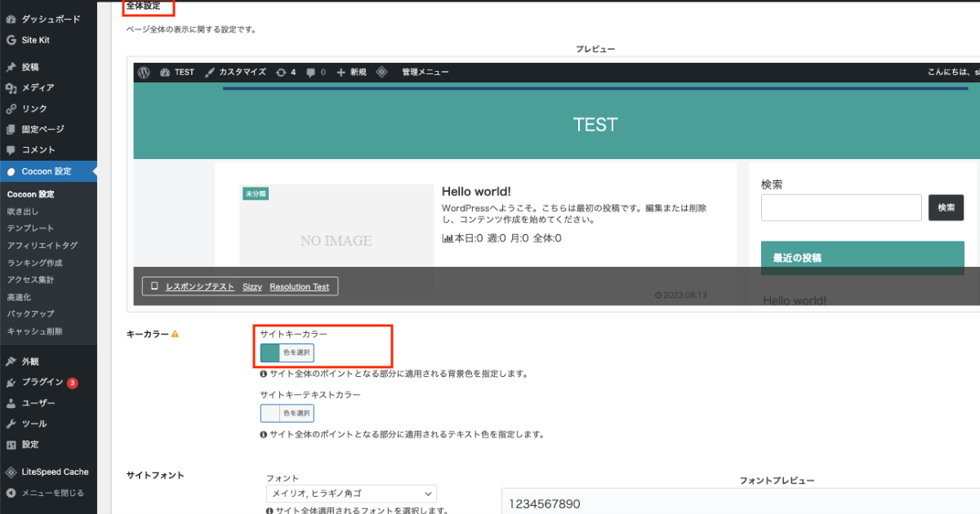
Task: Click the Media library icon
Action: click(11, 88)
